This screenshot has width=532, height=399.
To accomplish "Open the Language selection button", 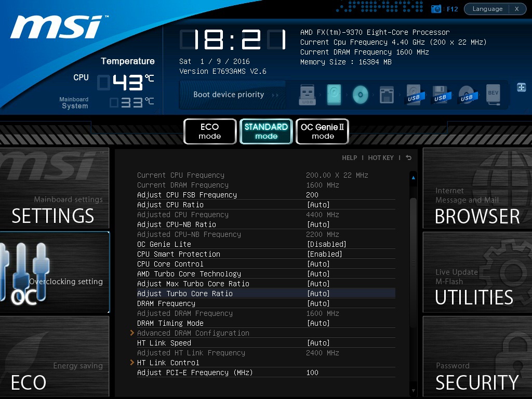I will 487,9.
